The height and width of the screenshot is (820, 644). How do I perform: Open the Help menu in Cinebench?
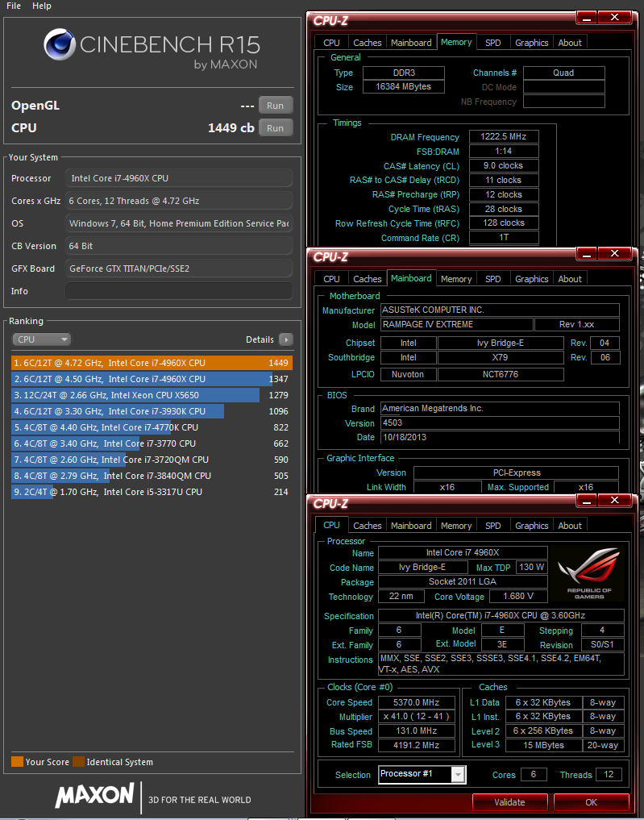click(x=42, y=6)
